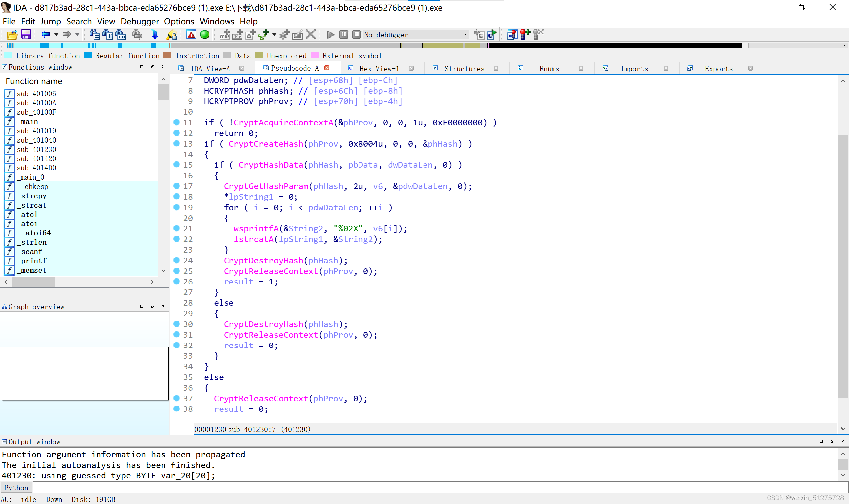This screenshot has height=504, width=849.
Task: Click the gray asterisk array icon
Action: [285, 34]
